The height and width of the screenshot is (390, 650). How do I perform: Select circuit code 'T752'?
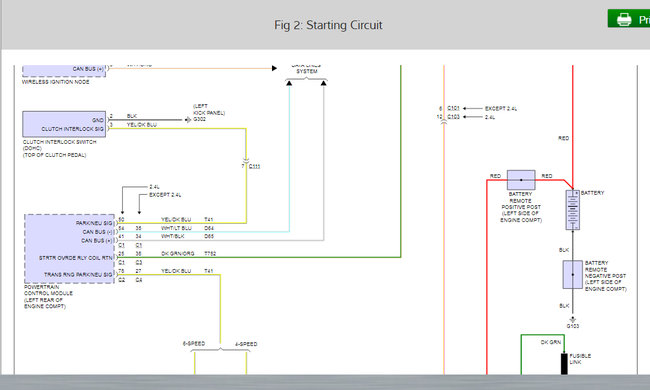(210, 253)
